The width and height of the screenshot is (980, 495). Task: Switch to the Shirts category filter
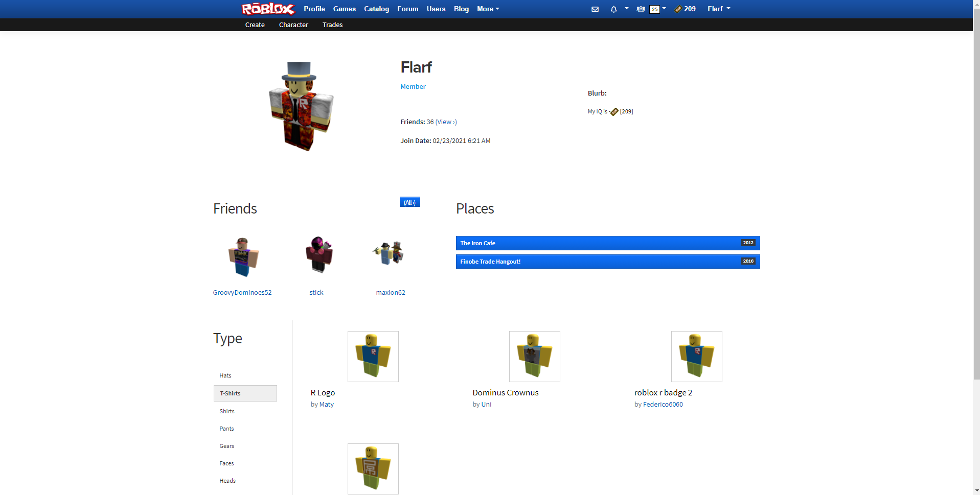click(227, 411)
